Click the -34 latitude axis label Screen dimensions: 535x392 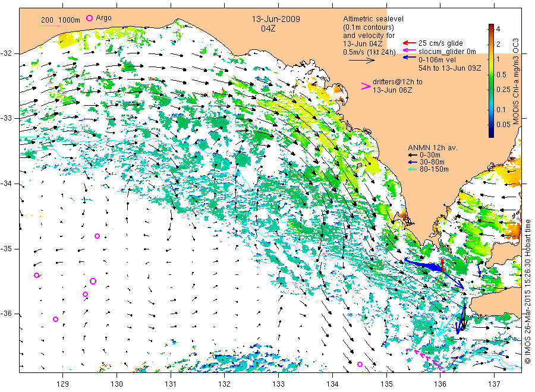pos(6,184)
